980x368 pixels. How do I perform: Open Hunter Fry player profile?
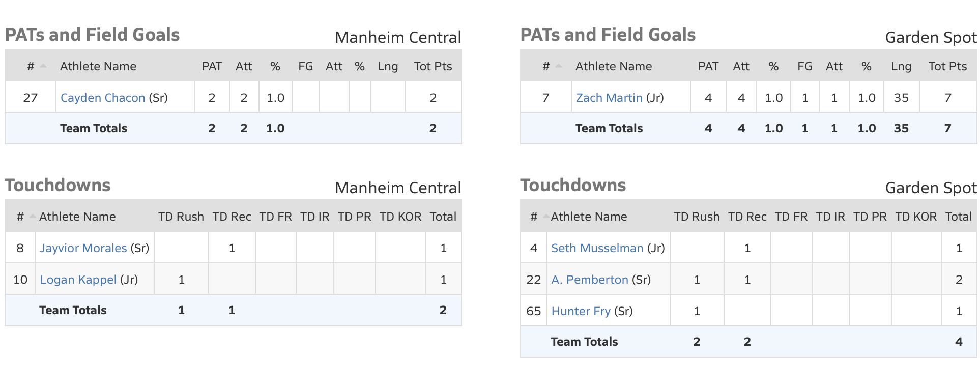(x=581, y=311)
